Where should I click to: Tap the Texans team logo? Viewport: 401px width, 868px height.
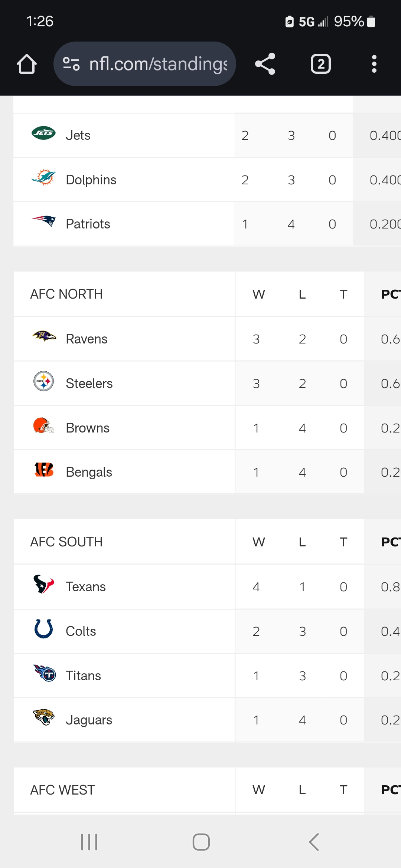[x=44, y=584]
